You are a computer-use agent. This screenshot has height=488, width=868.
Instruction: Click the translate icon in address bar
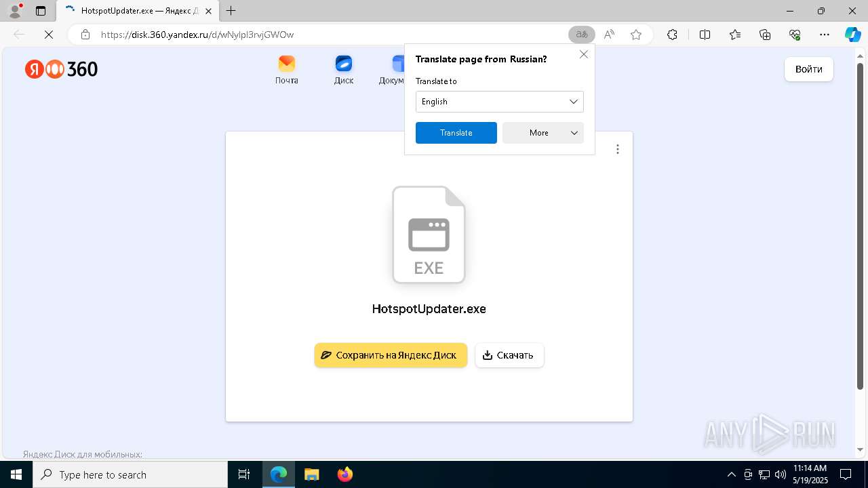click(x=581, y=35)
